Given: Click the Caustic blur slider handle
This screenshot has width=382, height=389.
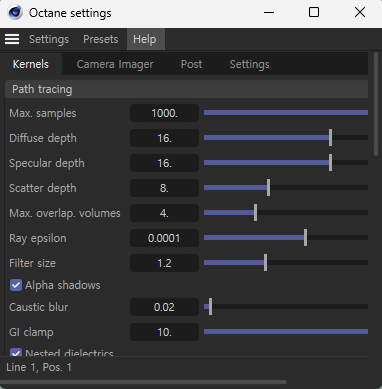Looking at the screenshot, I should point(210,307).
